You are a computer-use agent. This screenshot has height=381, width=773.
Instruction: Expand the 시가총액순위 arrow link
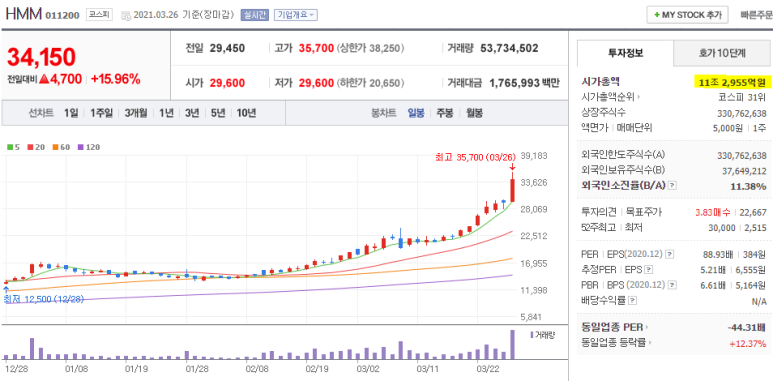tap(639, 97)
